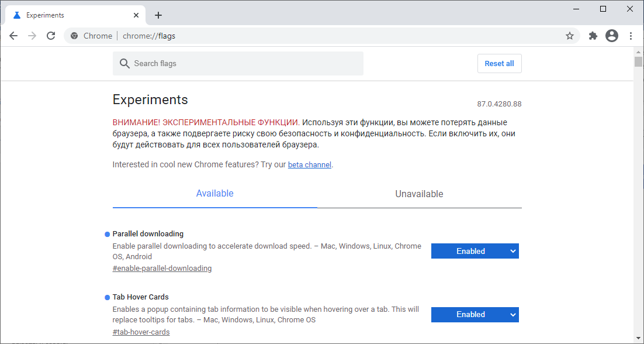Open the Extensions puzzle icon
This screenshot has width=644, height=344.
[593, 36]
